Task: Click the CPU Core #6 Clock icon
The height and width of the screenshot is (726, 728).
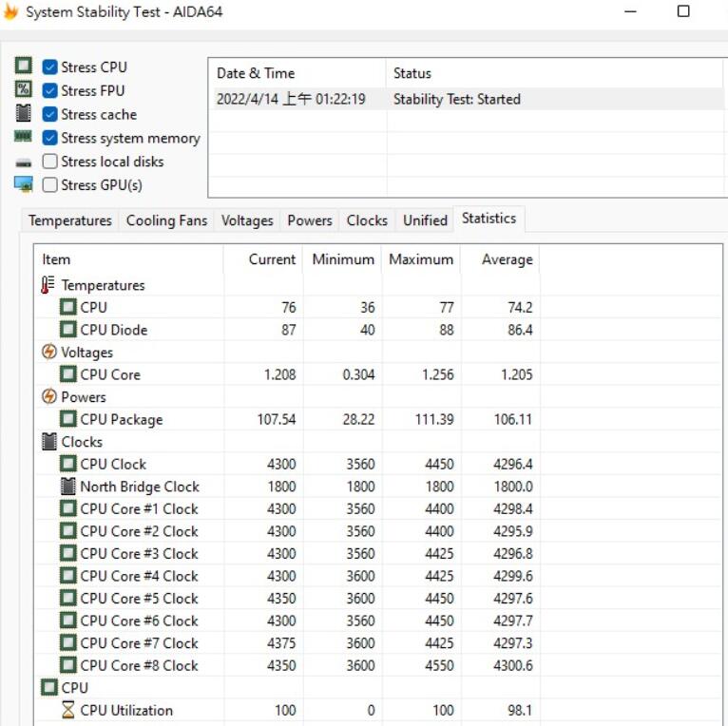Action: tap(68, 621)
